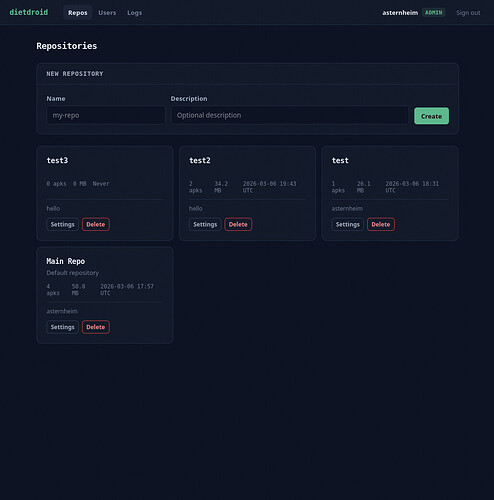
Task: Open Settings for test repository
Action: click(348, 224)
